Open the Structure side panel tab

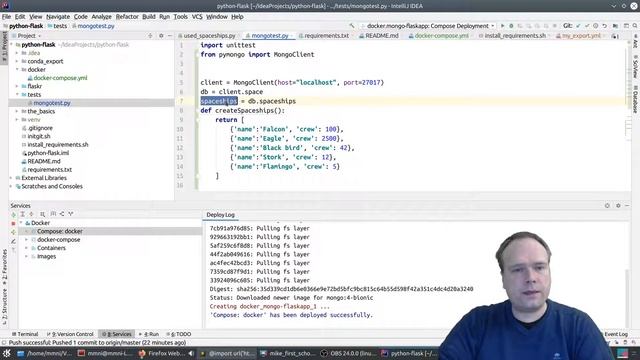tap(4, 306)
